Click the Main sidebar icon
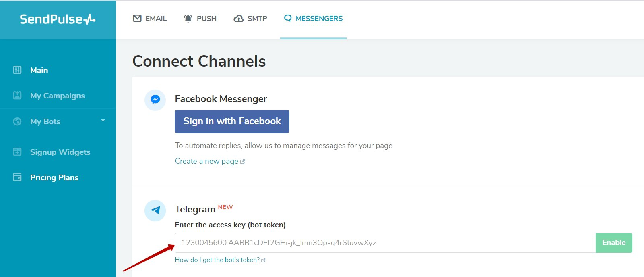The height and width of the screenshot is (277, 644). [17, 70]
